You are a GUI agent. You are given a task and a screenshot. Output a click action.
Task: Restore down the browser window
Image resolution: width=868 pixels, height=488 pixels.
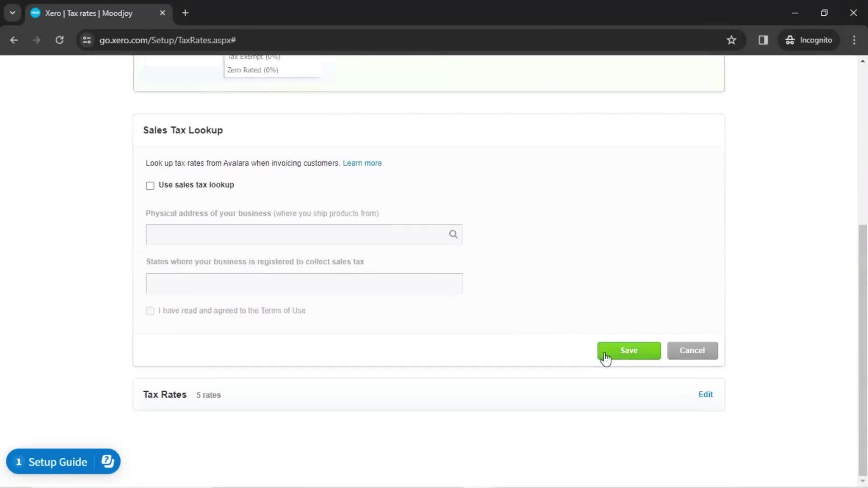[824, 13]
